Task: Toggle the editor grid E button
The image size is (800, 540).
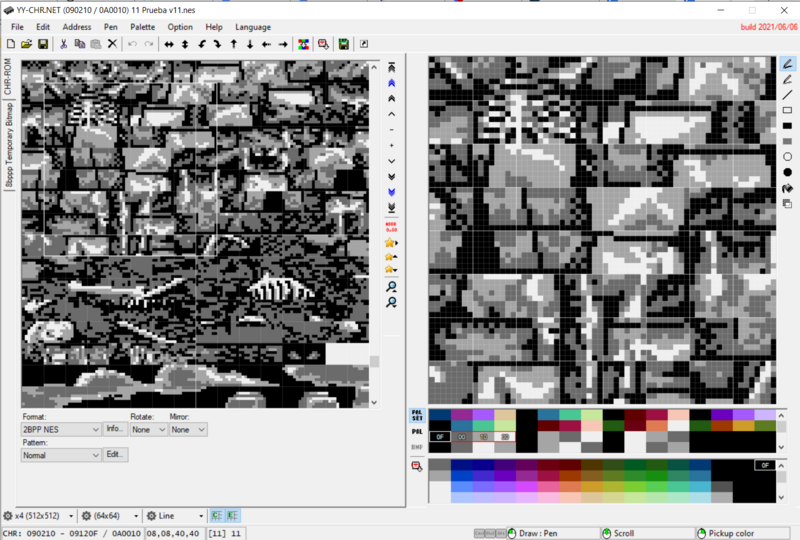Action: pyautogui.click(x=233, y=516)
